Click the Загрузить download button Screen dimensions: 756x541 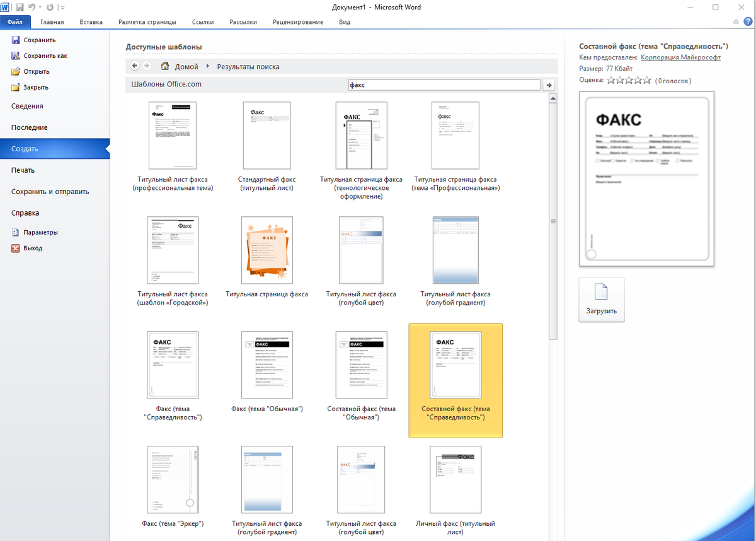point(602,300)
